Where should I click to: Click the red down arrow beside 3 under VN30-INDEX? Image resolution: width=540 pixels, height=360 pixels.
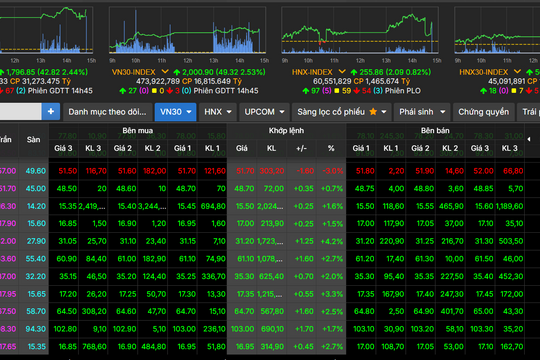coord(169,91)
